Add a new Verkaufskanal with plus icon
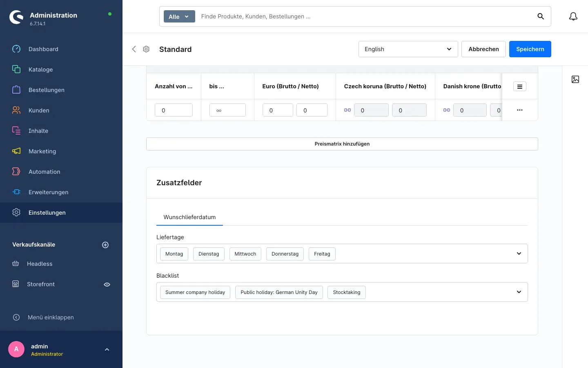The height and width of the screenshot is (368, 588). (105, 245)
